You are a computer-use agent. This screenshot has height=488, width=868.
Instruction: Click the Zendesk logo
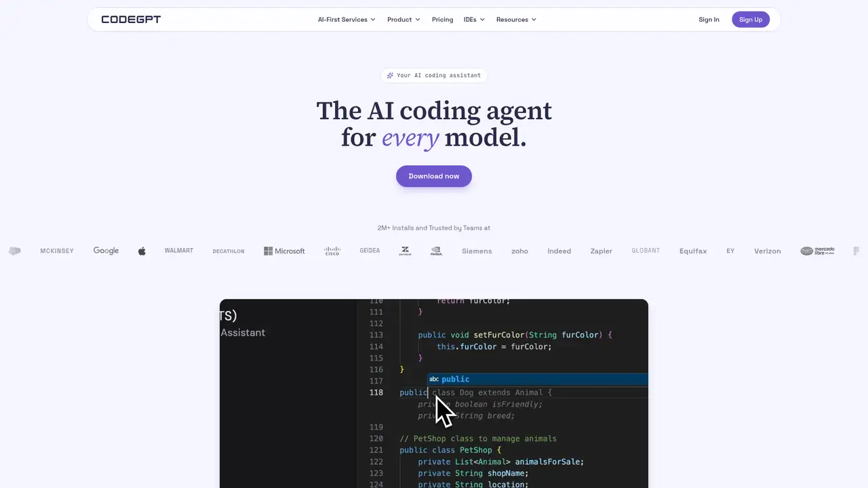coord(405,251)
